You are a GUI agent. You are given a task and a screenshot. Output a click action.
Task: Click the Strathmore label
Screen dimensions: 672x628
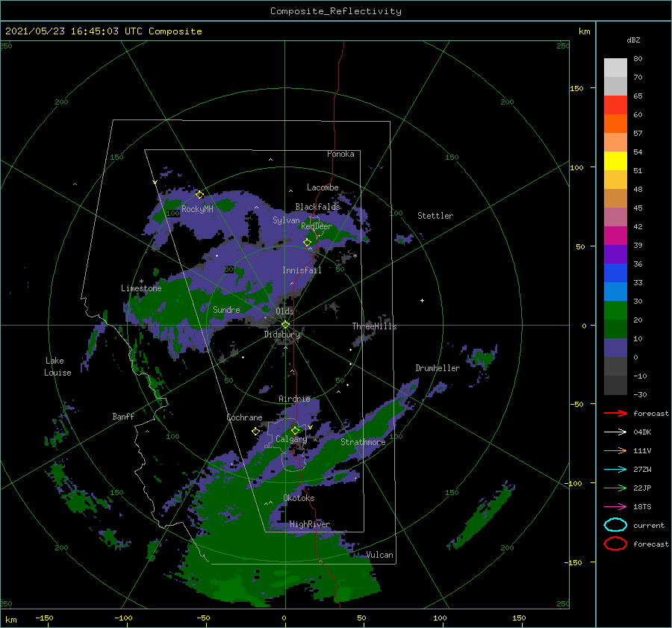tap(363, 442)
